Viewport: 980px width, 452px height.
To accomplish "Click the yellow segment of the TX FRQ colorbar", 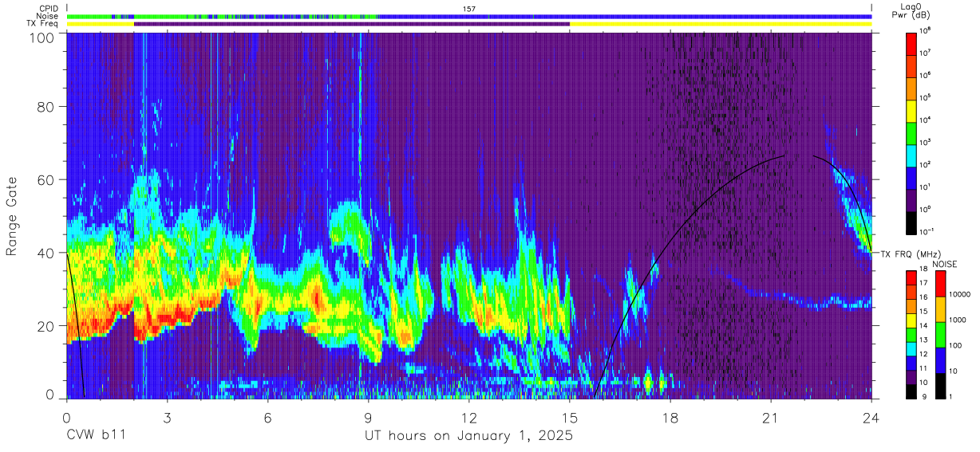I will 911,320.
